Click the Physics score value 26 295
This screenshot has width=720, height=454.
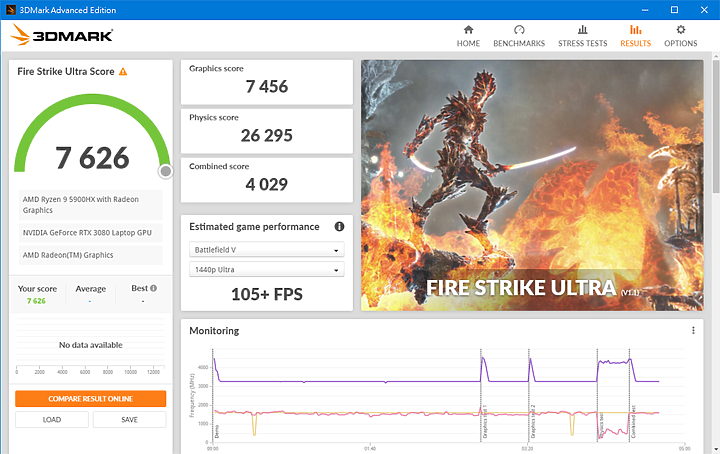[267, 135]
